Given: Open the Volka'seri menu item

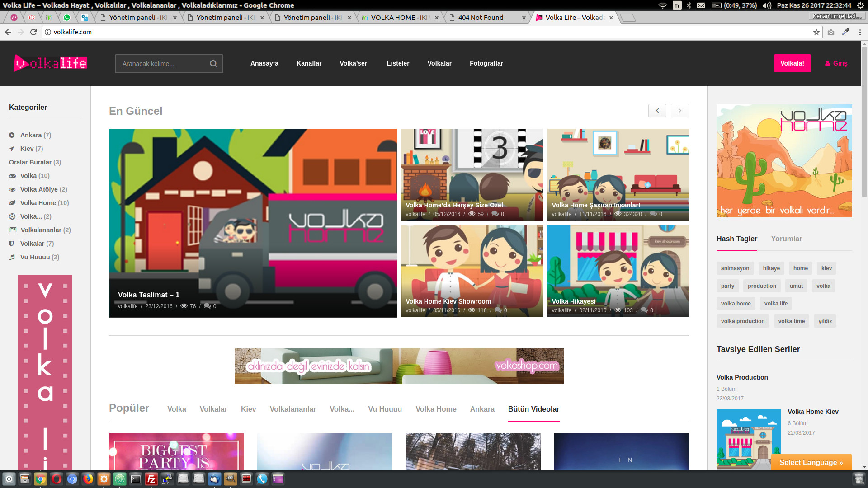Looking at the screenshot, I should [354, 63].
